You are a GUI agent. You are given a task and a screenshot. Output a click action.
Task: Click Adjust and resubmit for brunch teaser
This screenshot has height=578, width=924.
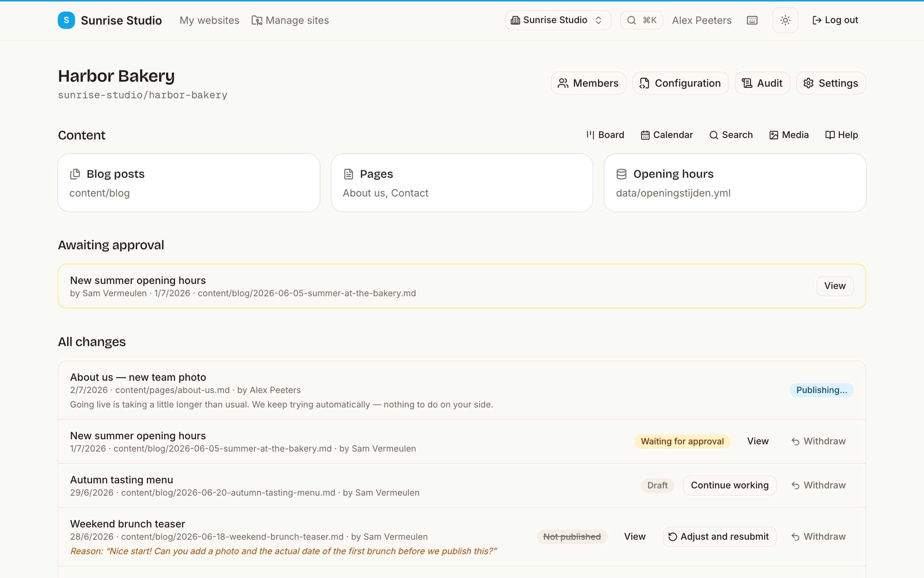[719, 537]
